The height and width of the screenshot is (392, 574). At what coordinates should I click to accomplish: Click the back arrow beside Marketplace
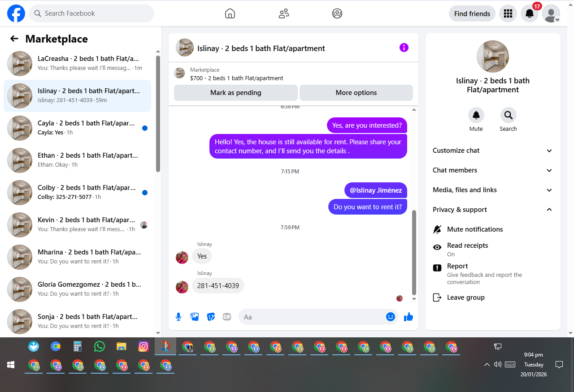click(14, 39)
